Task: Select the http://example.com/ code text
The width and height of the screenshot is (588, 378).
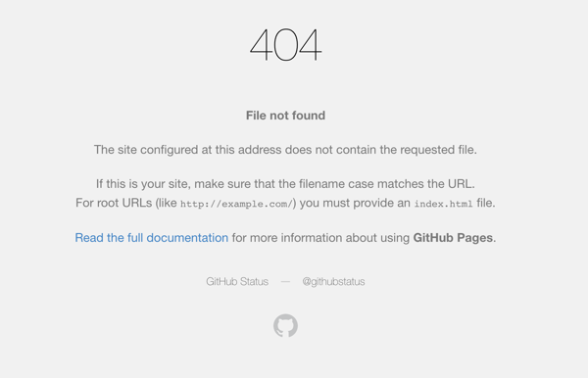Action: [236, 204]
